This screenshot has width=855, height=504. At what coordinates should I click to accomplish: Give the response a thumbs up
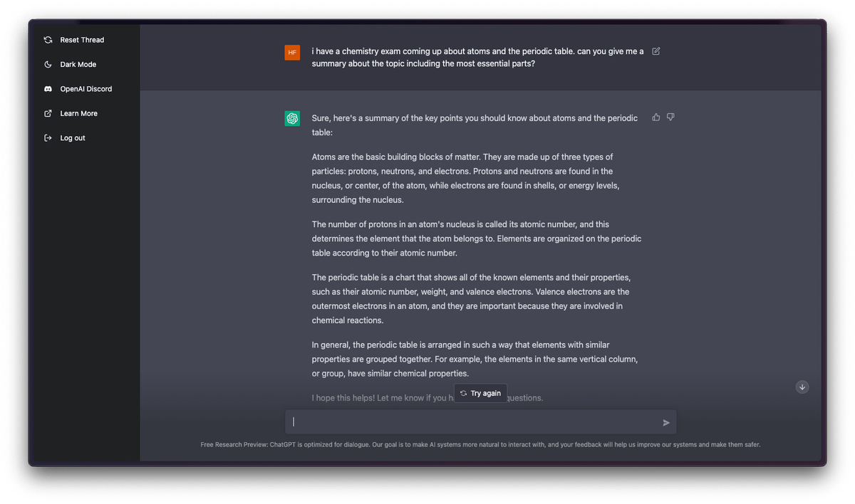[656, 117]
